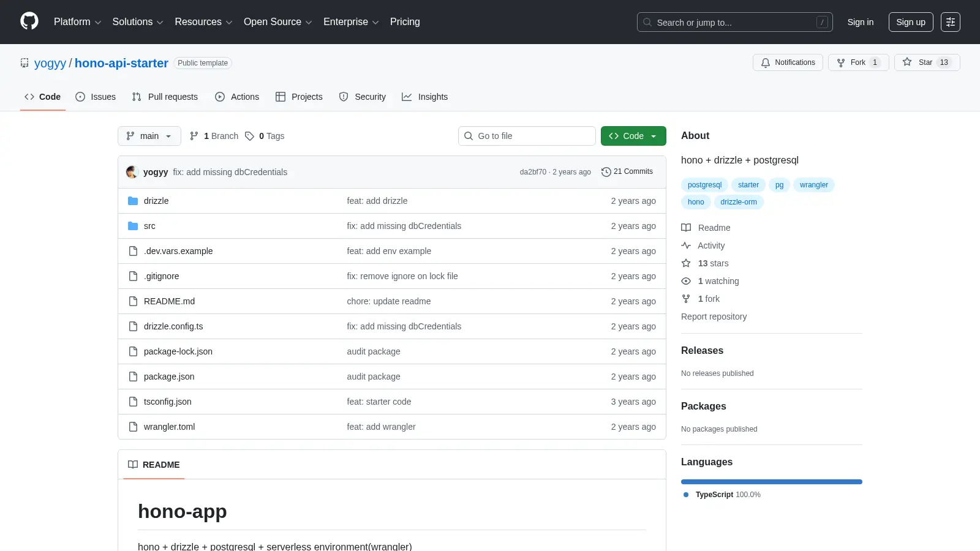Open the Actions tab
This screenshot has width=980, height=551.
237,97
